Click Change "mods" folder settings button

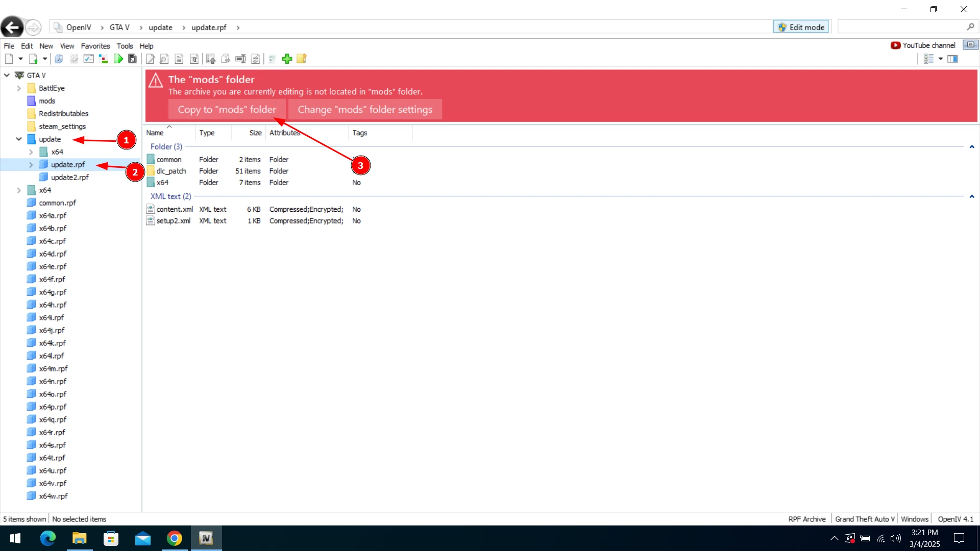[365, 109]
